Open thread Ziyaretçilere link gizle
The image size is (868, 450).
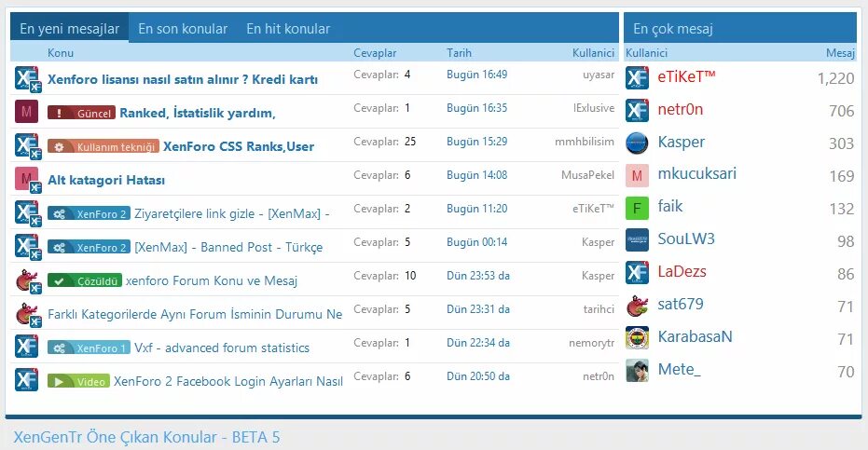coord(232,213)
